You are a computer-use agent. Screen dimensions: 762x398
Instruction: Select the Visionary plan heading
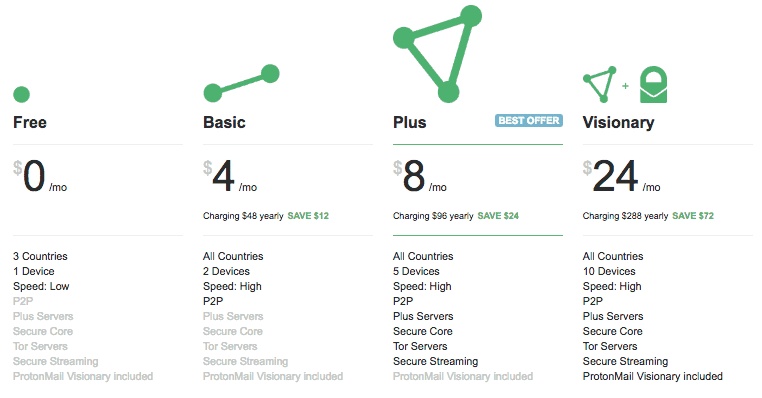coord(618,123)
